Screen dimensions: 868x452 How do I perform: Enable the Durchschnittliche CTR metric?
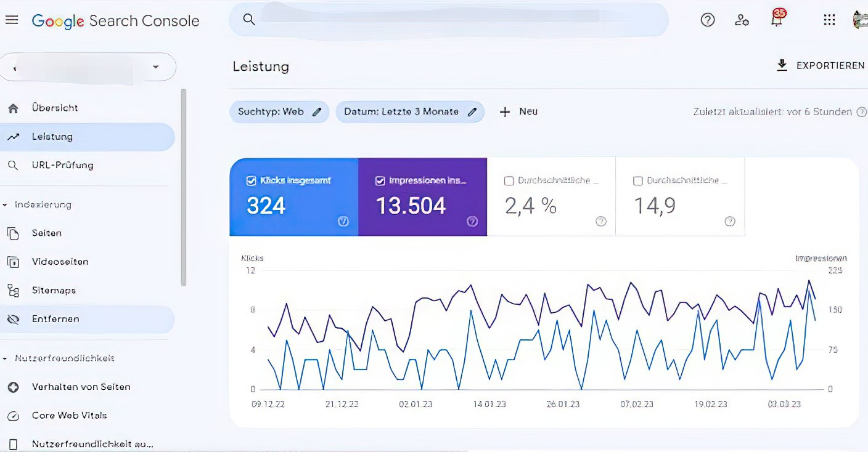509,180
